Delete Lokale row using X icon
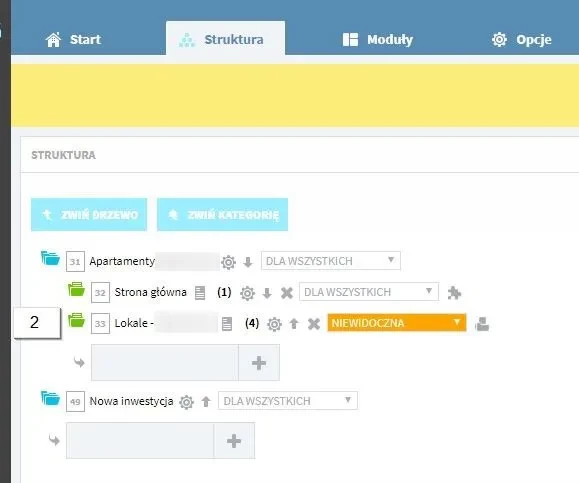Image resolution: width=579 pixels, height=483 pixels. (314, 324)
